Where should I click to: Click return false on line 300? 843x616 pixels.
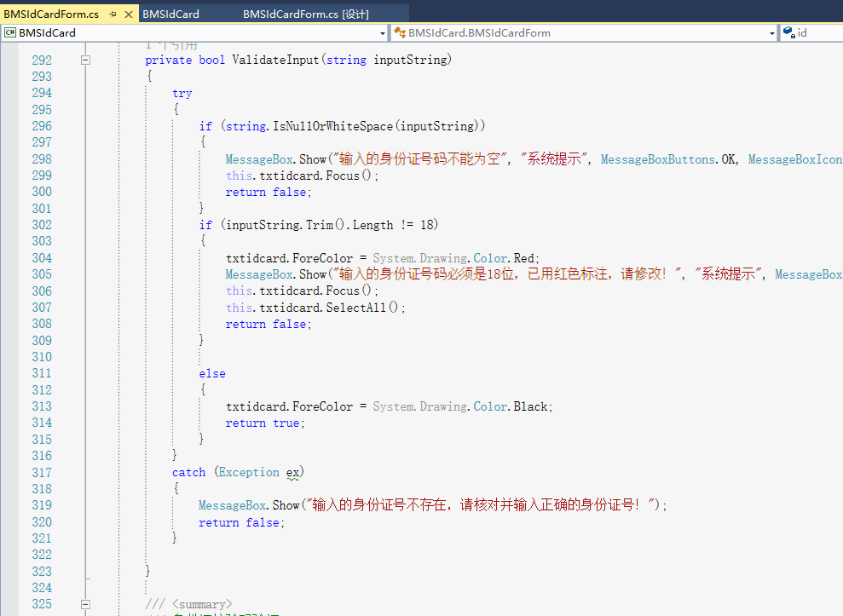click(268, 192)
